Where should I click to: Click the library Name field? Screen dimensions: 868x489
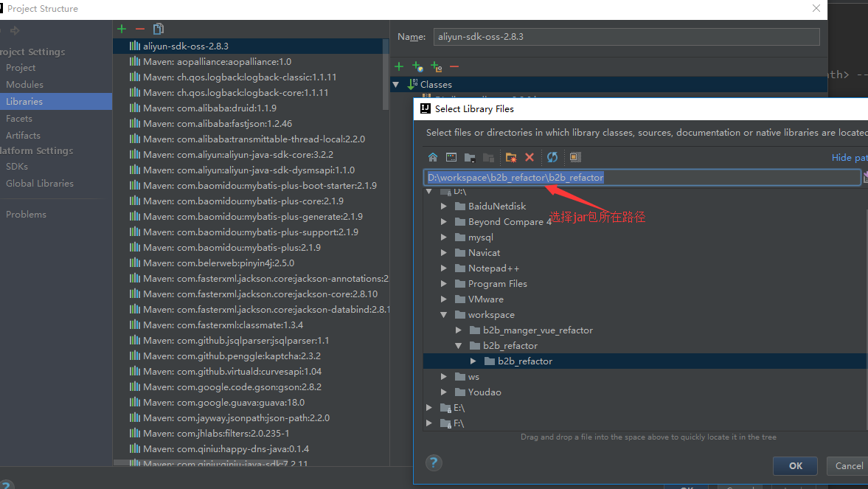click(x=626, y=37)
